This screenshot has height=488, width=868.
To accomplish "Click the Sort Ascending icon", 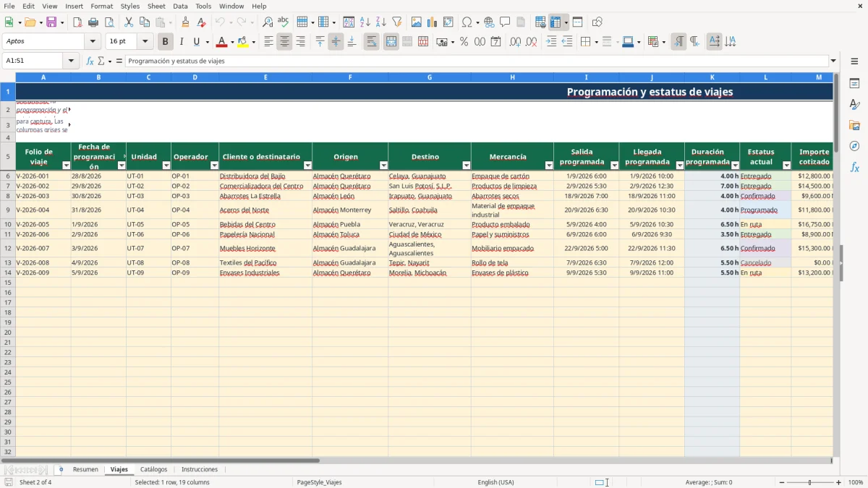I will point(365,22).
